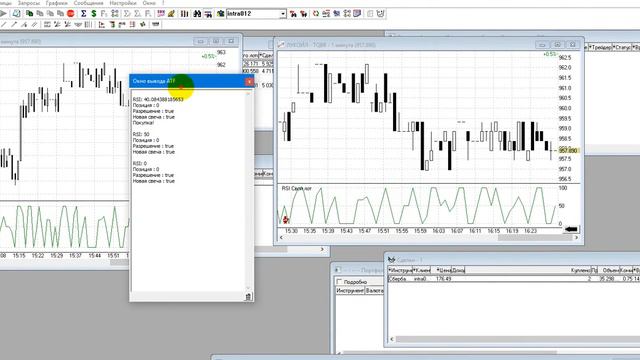Click the grey play arrow toolbar icon
640x360 pixels.
point(4,13)
